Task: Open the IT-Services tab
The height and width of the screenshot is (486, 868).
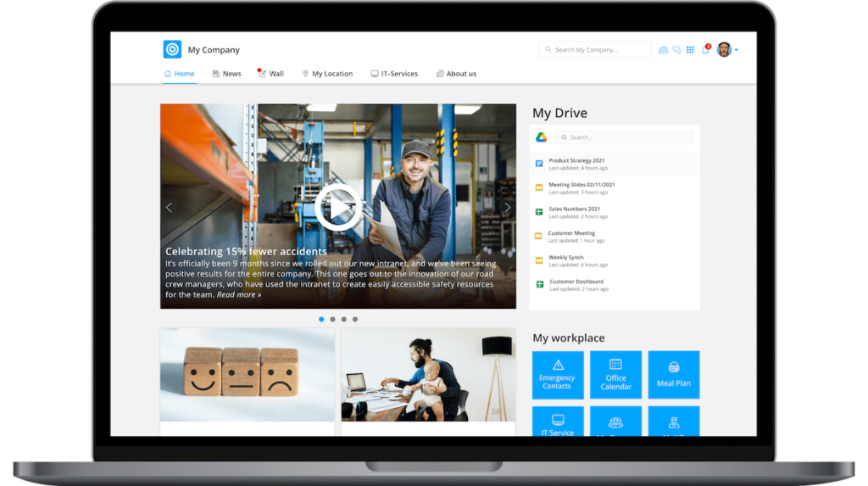Action: pyautogui.click(x=394, y=74)
